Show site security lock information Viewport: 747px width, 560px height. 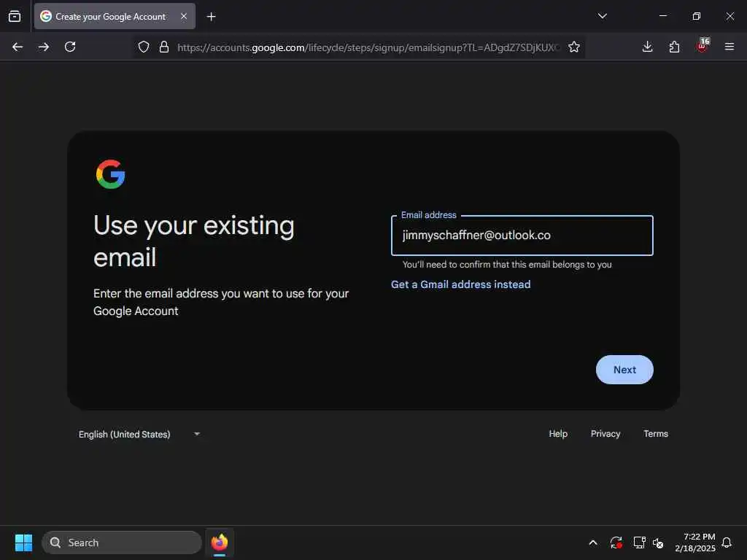164,47
